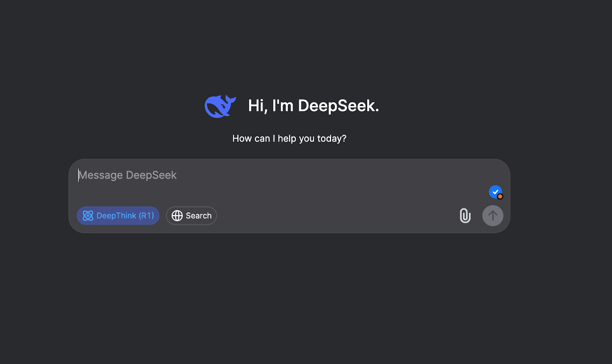This screenshot has width=612, height=364.
Task: Click the atom icon in DeepThink pill
Action: 88,216
